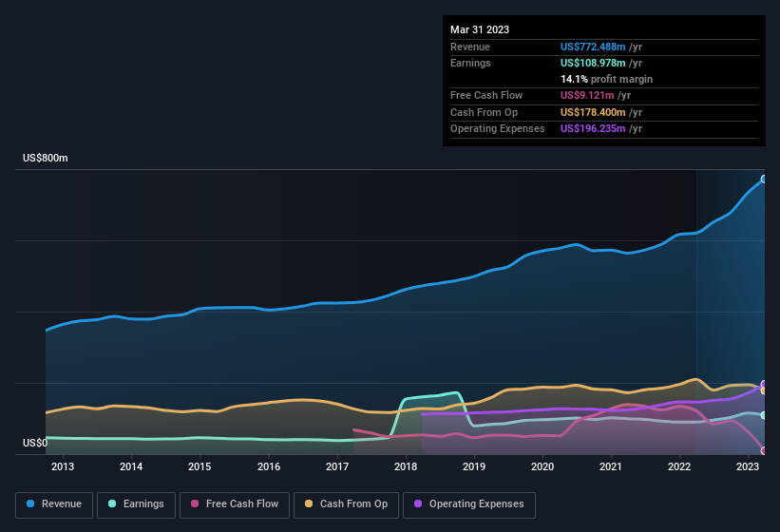Click the US$772.488m revenue value in tooltip

[x=592, y=47]
